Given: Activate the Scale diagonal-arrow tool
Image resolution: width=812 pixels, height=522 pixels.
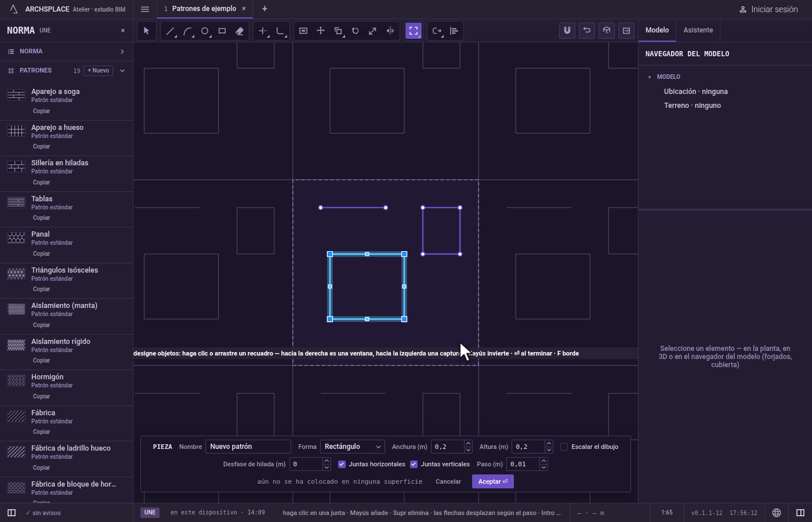Looking at the screenshot, I should [x=373, y=31].
